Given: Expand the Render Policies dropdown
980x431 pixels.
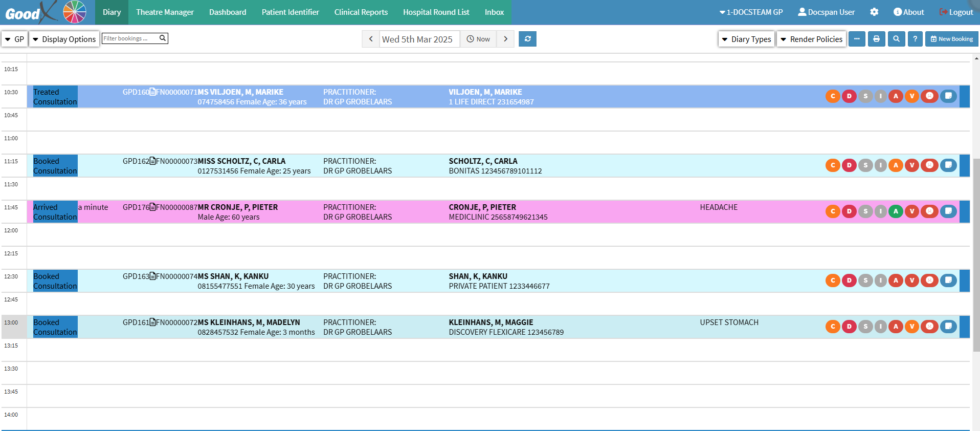Looking at the screenshot, I should [811, 39].
